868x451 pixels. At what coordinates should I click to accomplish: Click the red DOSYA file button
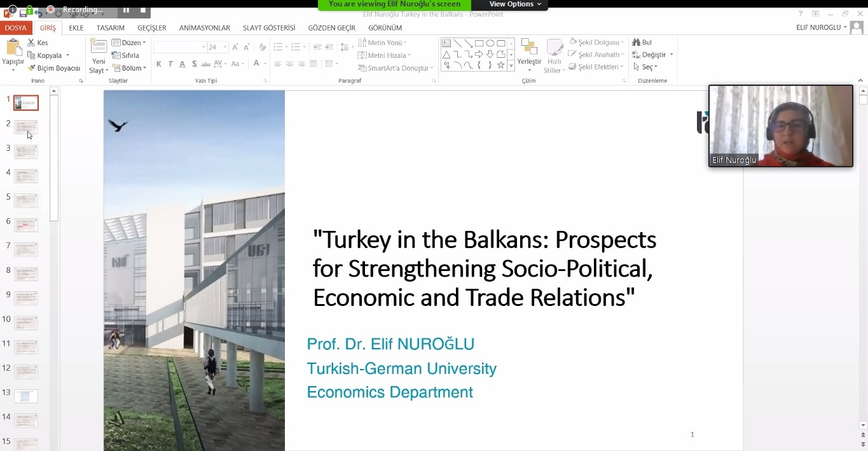click(x=15, y=28)
